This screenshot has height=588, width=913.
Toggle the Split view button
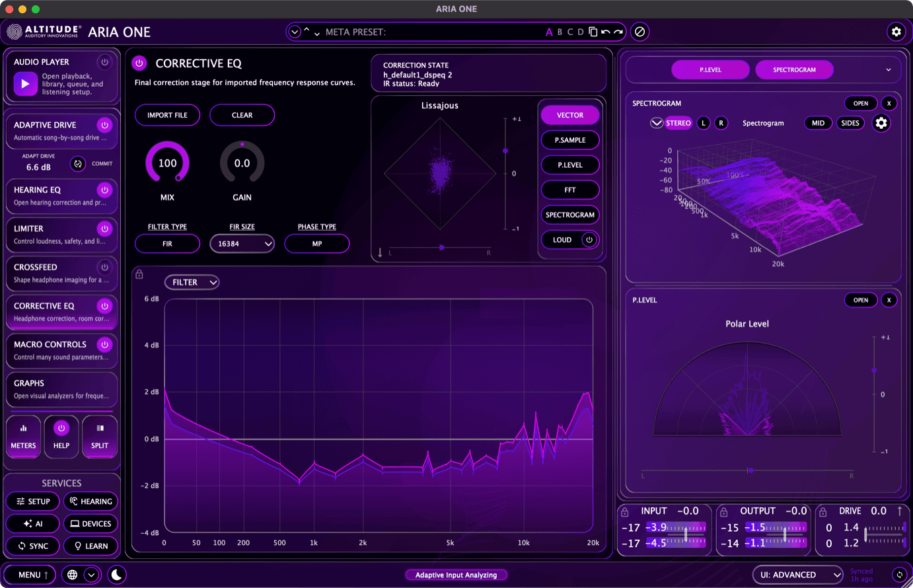[100, 436]
